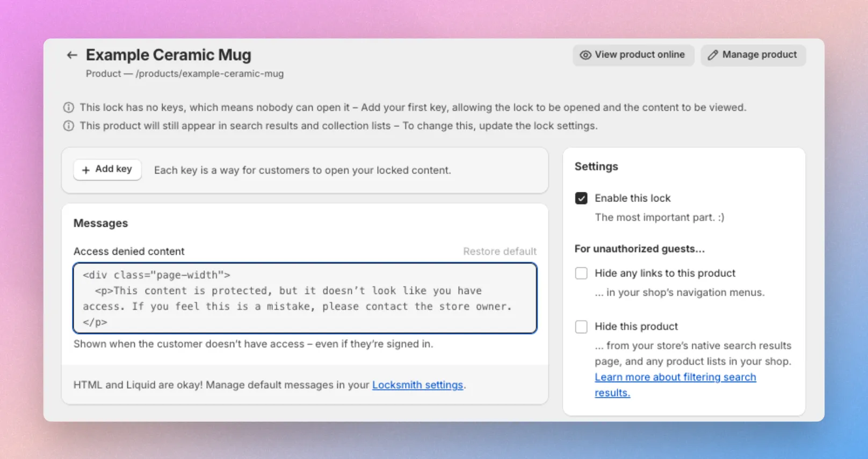
Task: Click Restore default for access denied content
Action: (500, 252)
